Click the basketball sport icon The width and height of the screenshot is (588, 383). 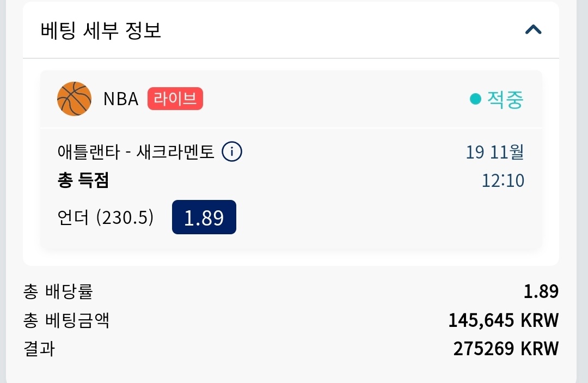coord(74,99)
